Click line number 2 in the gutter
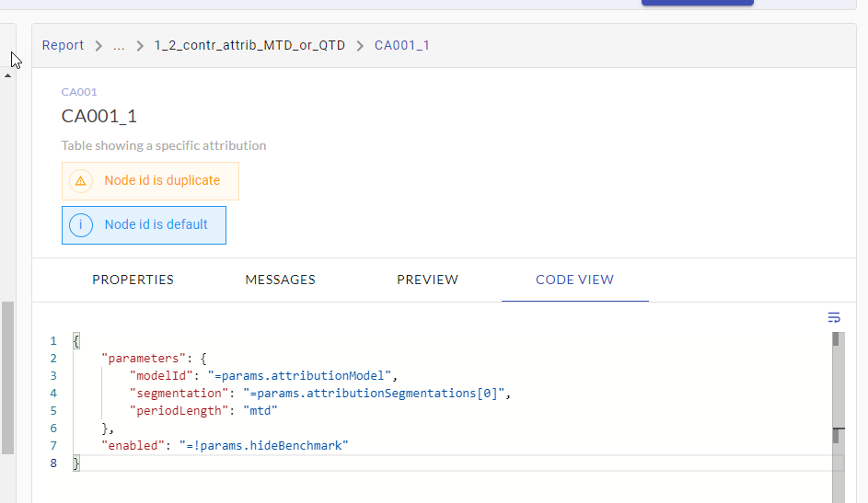This screenshot has height=503, width=868. tap(53, 359)
